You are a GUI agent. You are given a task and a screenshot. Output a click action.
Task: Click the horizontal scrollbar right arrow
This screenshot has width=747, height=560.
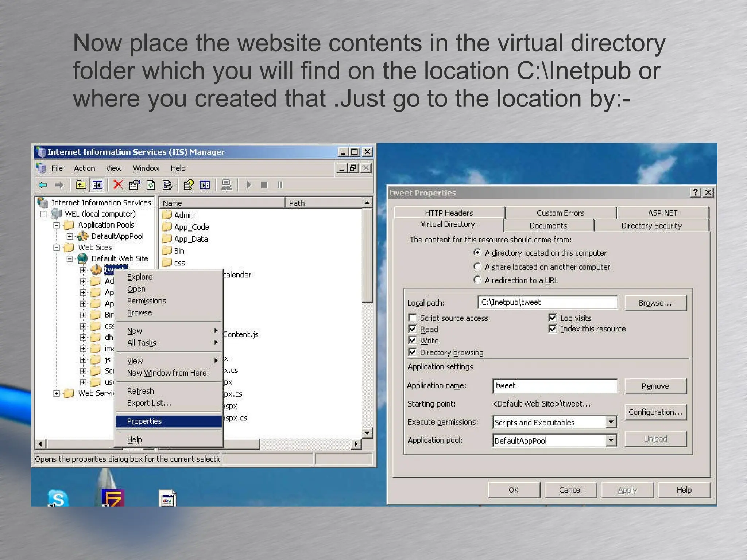tap(356, 444)
